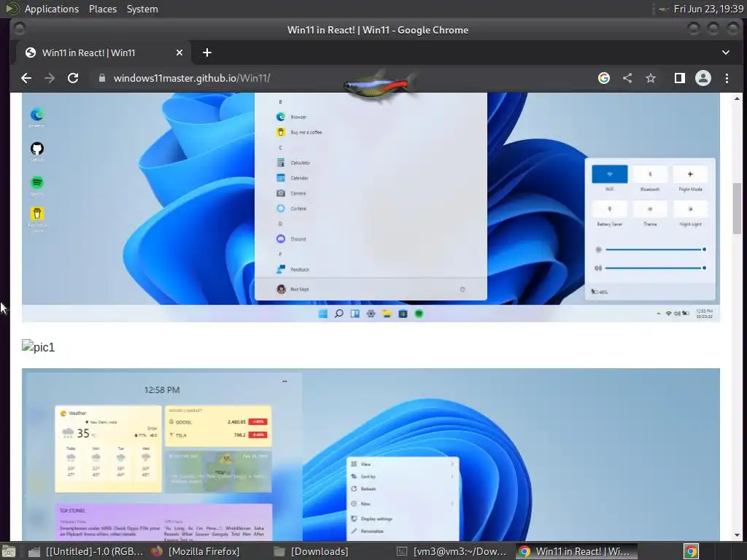This screenshot has height=560, width=747.
Task: Open the System menu
Action: pyautogui.click(x=142, y=9)
